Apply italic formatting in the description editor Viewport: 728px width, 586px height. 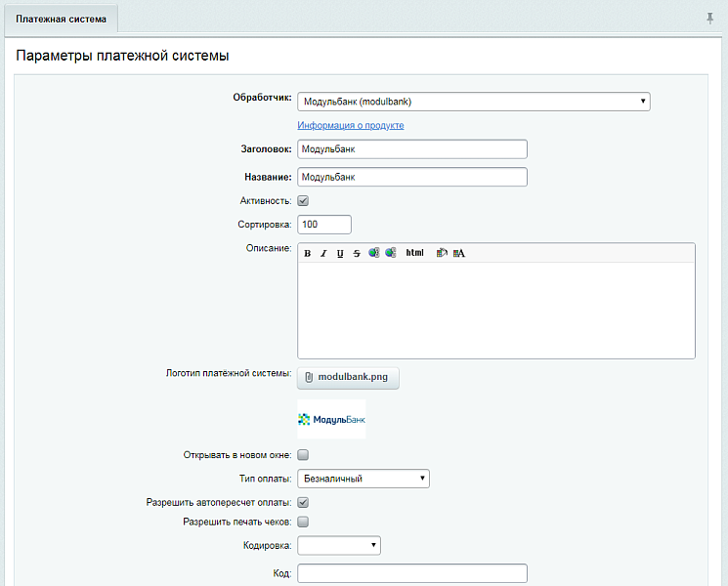click(323, 253)
